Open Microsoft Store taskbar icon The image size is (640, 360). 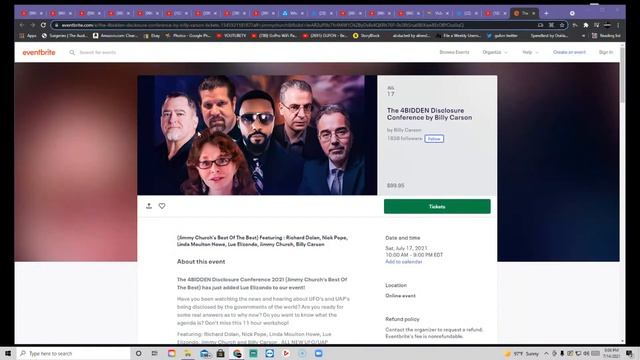tap(220, 353)
